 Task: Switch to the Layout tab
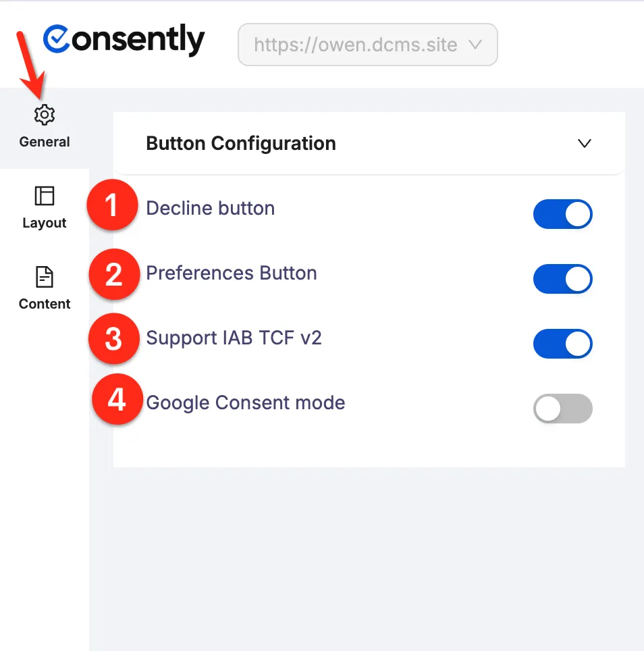[45, 223]
